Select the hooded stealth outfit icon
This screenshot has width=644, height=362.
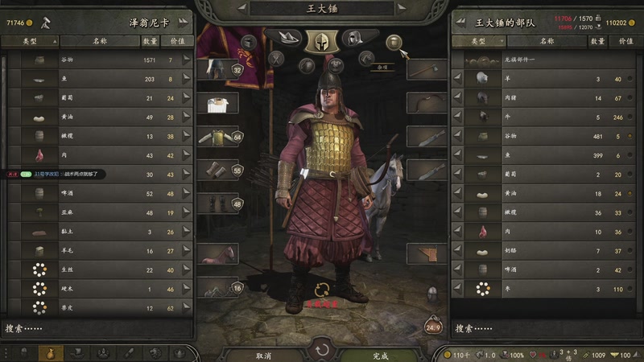[x=357, y=38]
